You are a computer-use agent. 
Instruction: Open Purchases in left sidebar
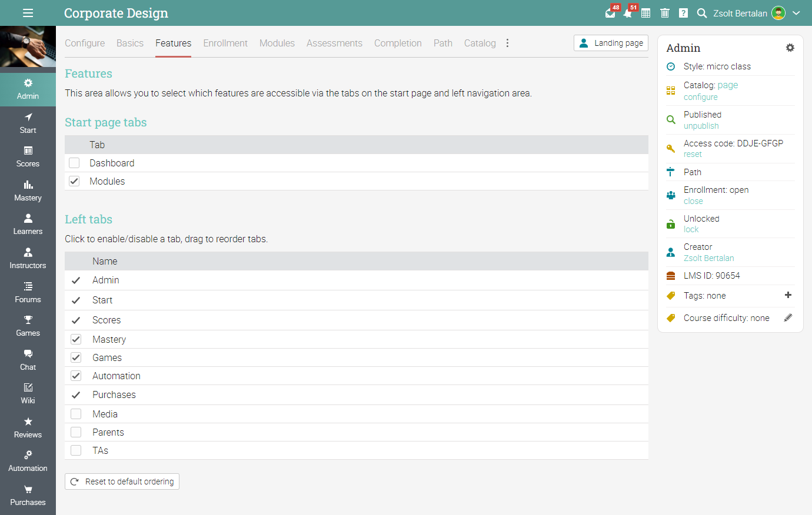pos(28,496)
